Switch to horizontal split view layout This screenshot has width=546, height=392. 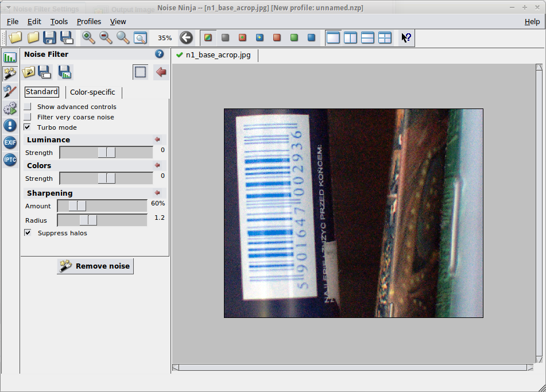(367, 38)
